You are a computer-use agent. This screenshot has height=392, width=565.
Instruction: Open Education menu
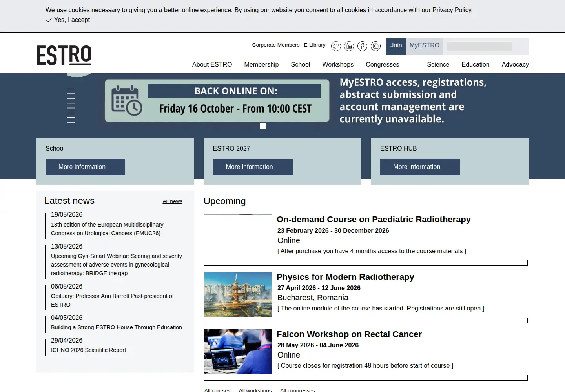click(x=475, y=64)
